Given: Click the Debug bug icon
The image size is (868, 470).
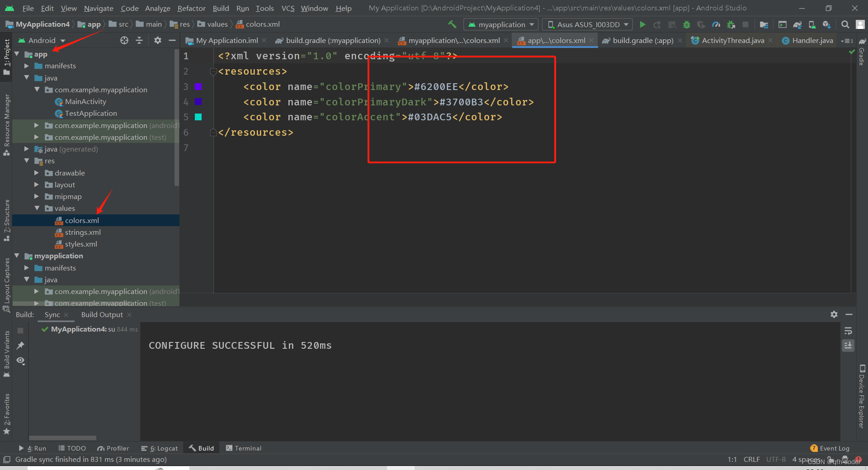Looking at the screenshot, I should (686, 24).
